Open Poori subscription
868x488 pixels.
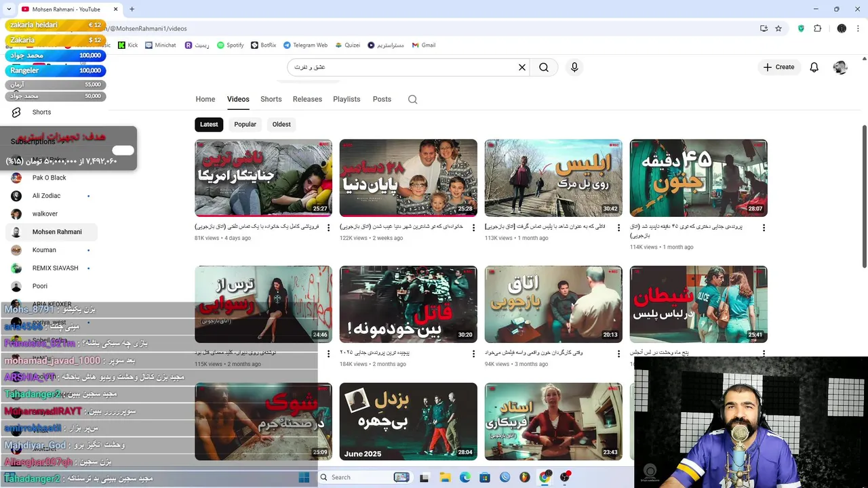pyautogui.click(x=52, y=286)
